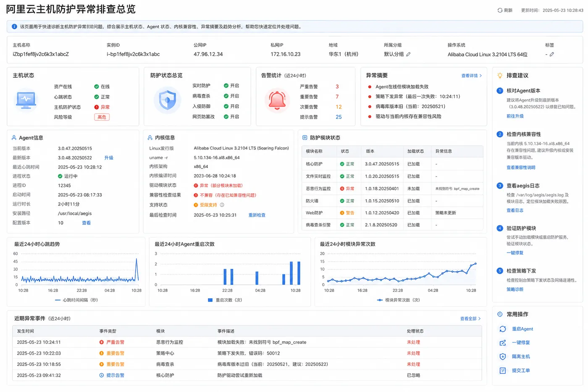588x392 pixels.
Task: Open the 查看兼容性说明 link
Action: [x=521, y=168]
